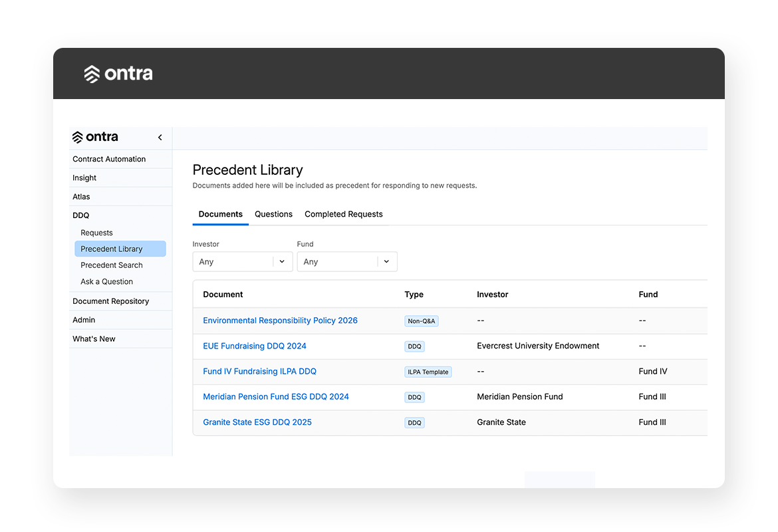Open Fund IV Fundraising ILPA DDQ
Image resolution: width=778 pixels, height=532 pixels.
(x=259, y=372)
